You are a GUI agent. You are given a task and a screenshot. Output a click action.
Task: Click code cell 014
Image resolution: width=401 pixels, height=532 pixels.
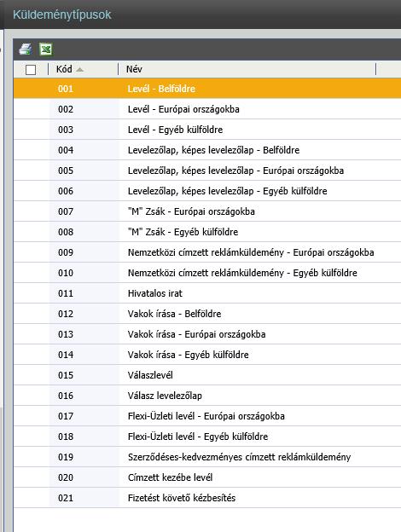pos(84,355)
